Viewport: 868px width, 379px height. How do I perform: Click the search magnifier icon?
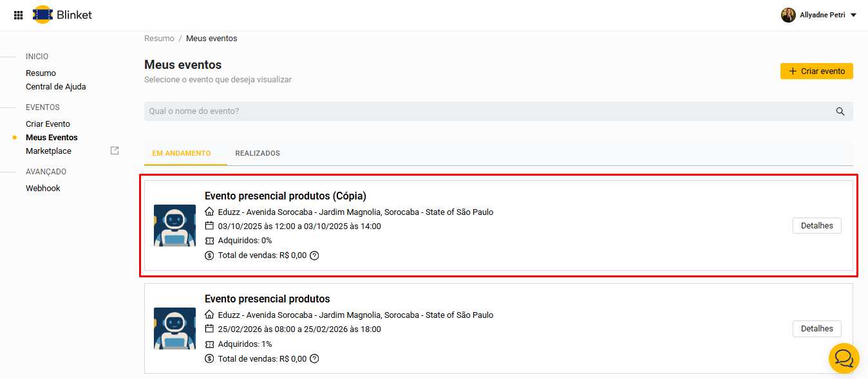click(x=840, y=111)
